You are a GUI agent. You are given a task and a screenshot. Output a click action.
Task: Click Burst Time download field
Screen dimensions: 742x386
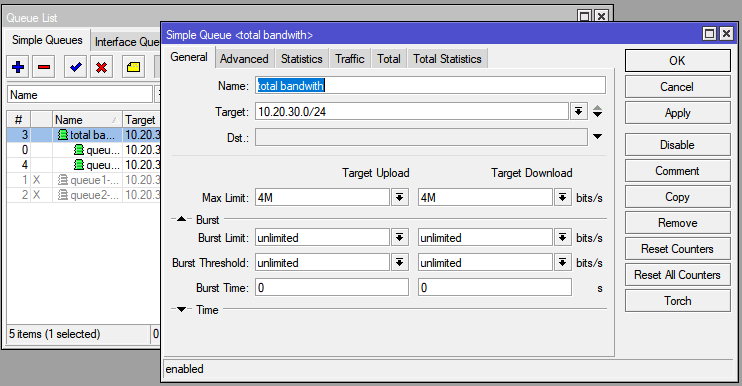pos(495,288)
